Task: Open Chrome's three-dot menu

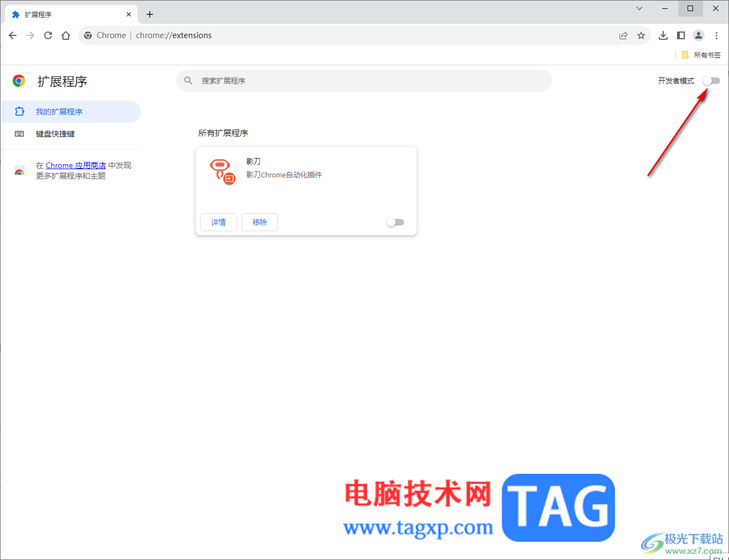Action: (x=716, y=35)
